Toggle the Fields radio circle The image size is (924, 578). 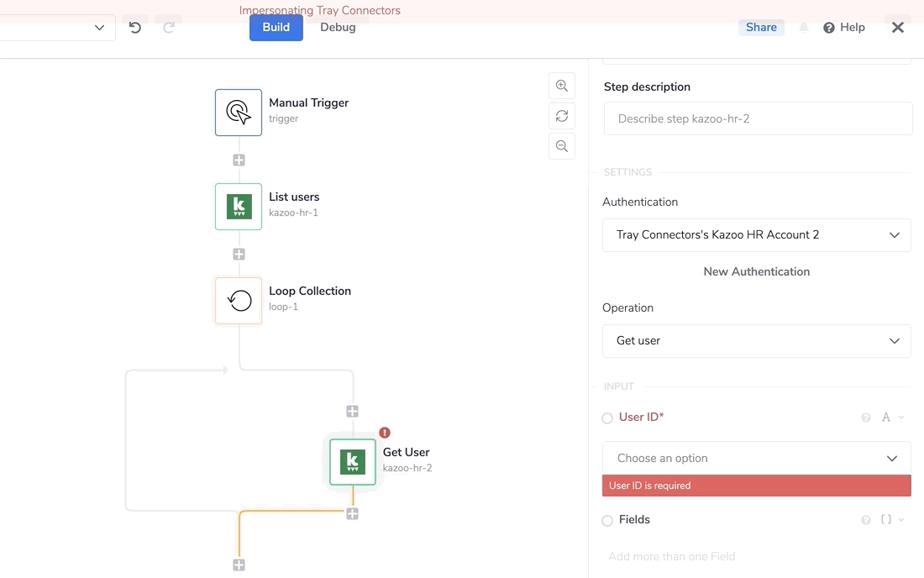click(x=607, y=521)
